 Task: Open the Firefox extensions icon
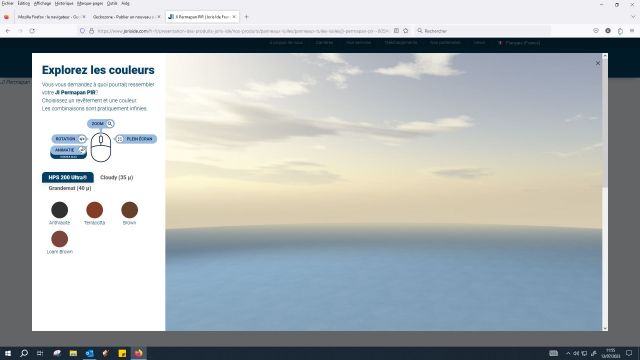click(620, 31)
